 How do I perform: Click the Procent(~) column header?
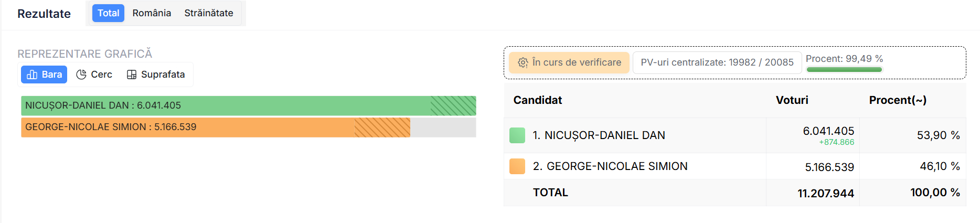(897, 100)
